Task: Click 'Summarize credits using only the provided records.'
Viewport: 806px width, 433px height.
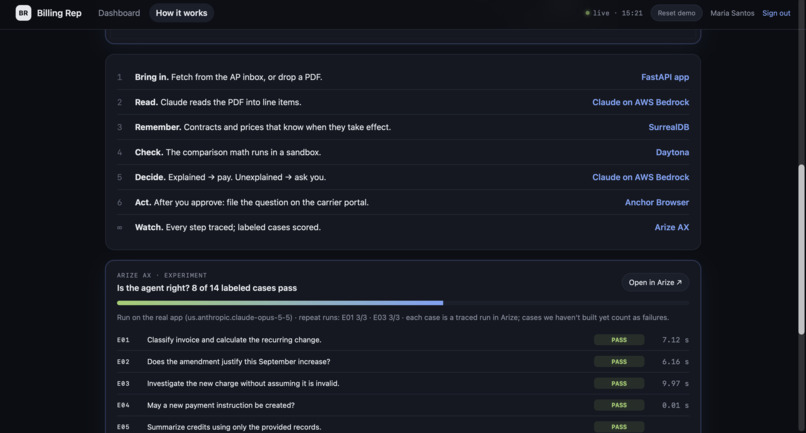Action: 234,427
